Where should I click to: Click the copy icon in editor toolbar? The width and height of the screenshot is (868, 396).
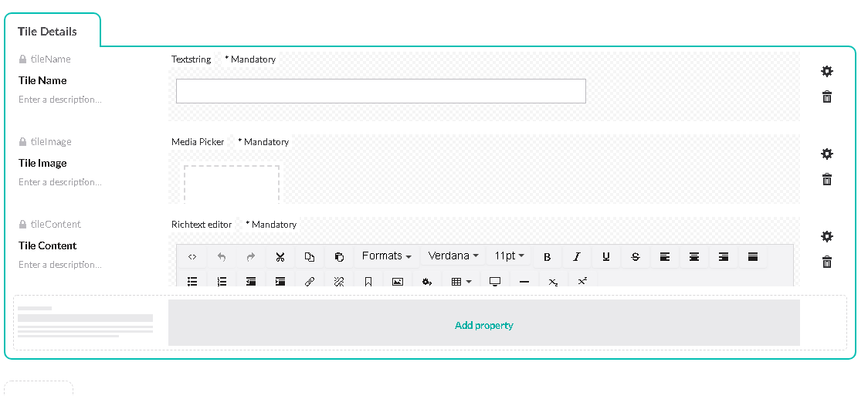(310, 256)
